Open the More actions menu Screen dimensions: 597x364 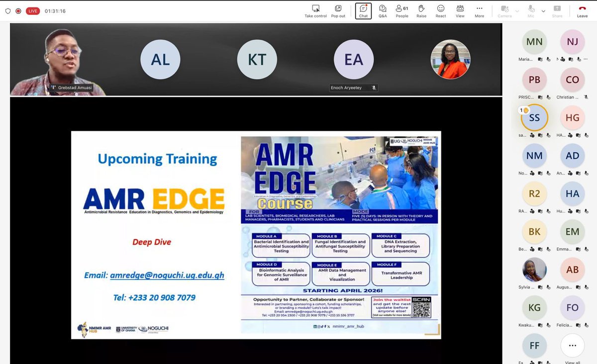tap(479, 11)
